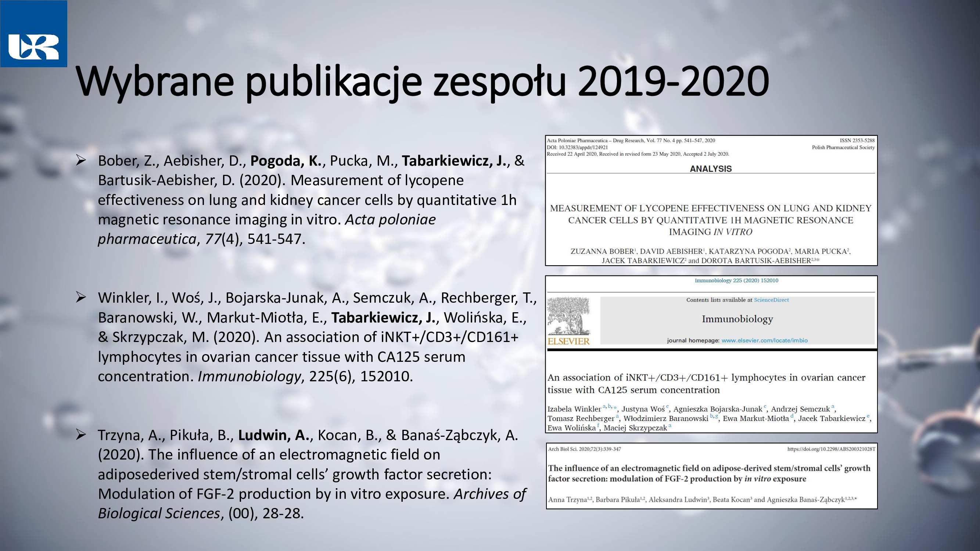Click the orange ELSEVIER wordmark
Image resolution: width=980 pixels, height=551 pixels.
pyautogui.click(x=568, y=341)
